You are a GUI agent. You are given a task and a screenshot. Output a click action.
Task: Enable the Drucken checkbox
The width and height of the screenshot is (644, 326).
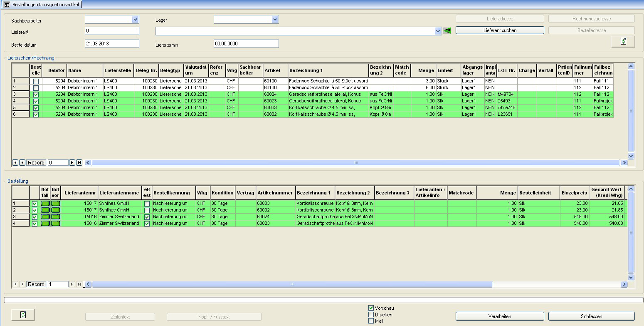(x=371, y=315)
